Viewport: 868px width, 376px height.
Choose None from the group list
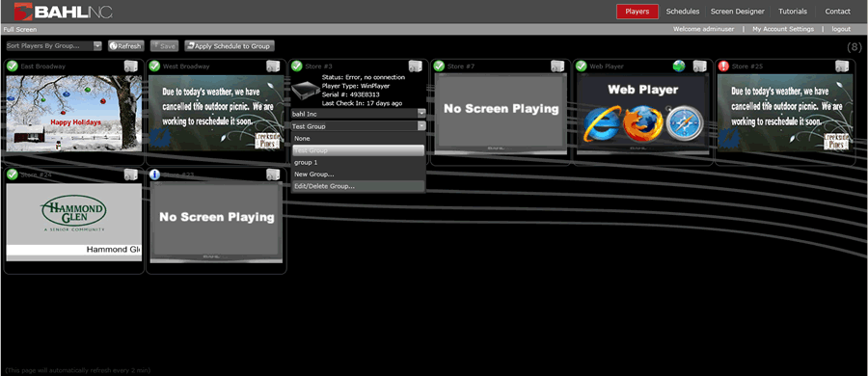(x=358, y=139)
